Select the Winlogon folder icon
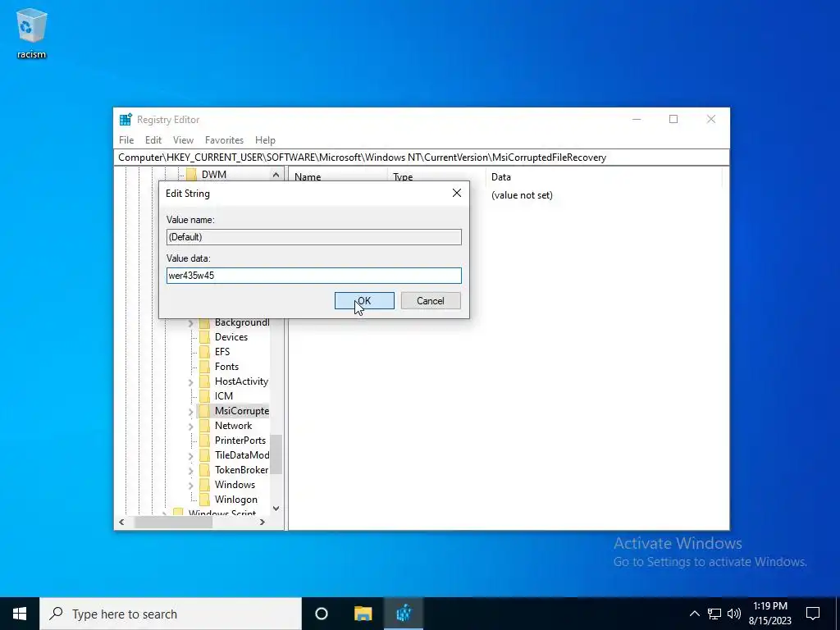Image resolution: width=840 pixels, height=630 pixels. 204,500
